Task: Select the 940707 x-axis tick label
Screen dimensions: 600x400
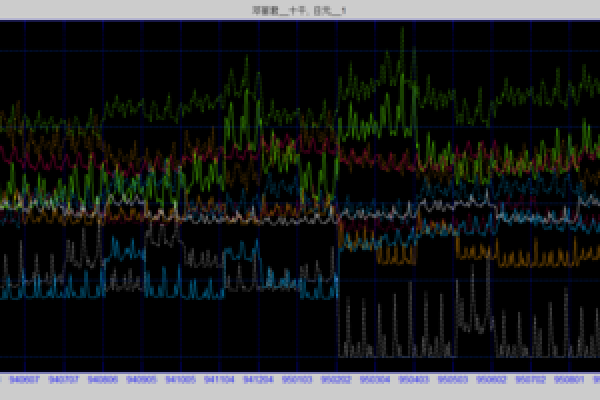Action: point(65,380)
